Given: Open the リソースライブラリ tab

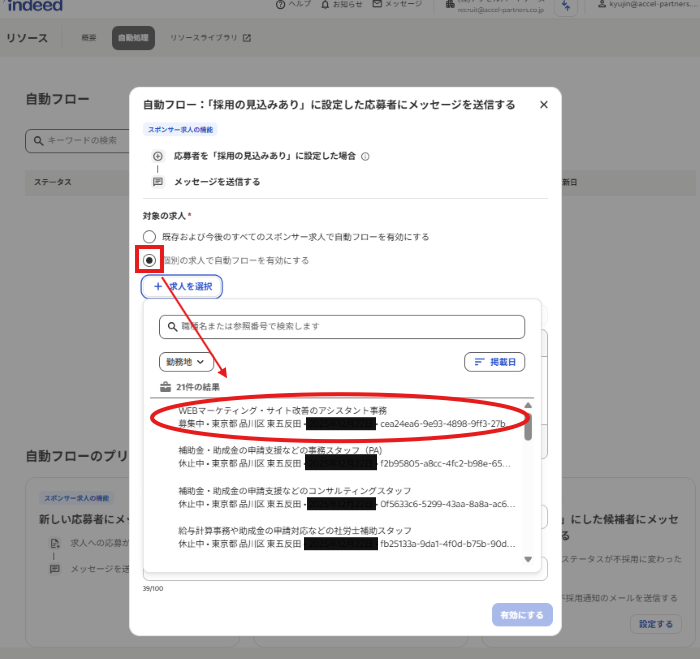Looking at the screenshot, I should click(x=210, y=38).
